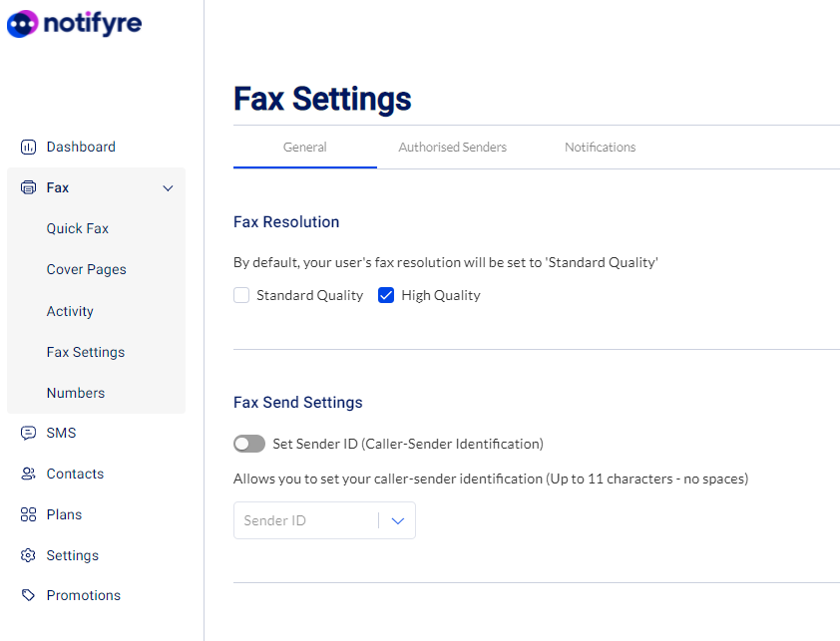Click the Plans grid icon

click(28, 514)
